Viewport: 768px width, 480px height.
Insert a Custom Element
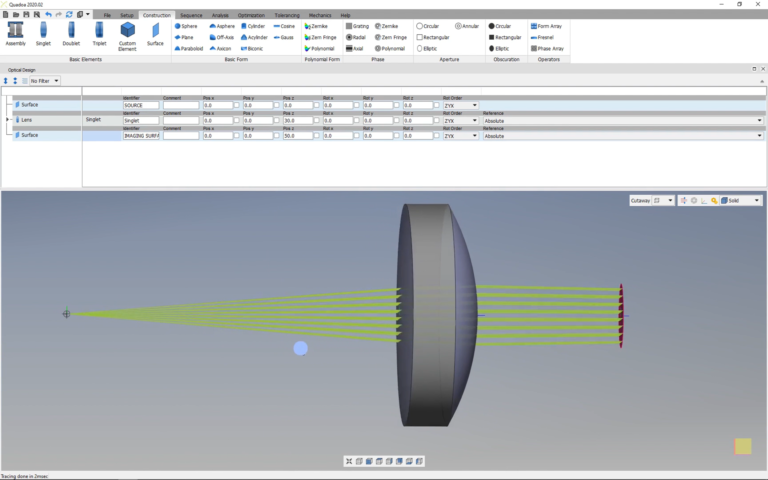127,36
